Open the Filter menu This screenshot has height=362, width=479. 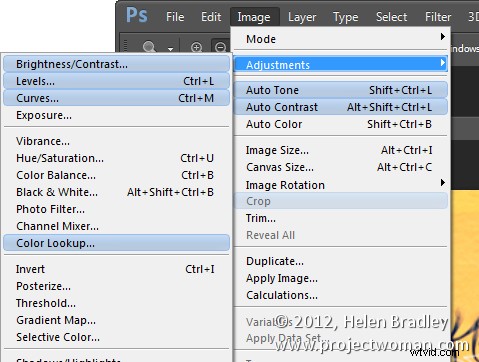tap(438, 17)
